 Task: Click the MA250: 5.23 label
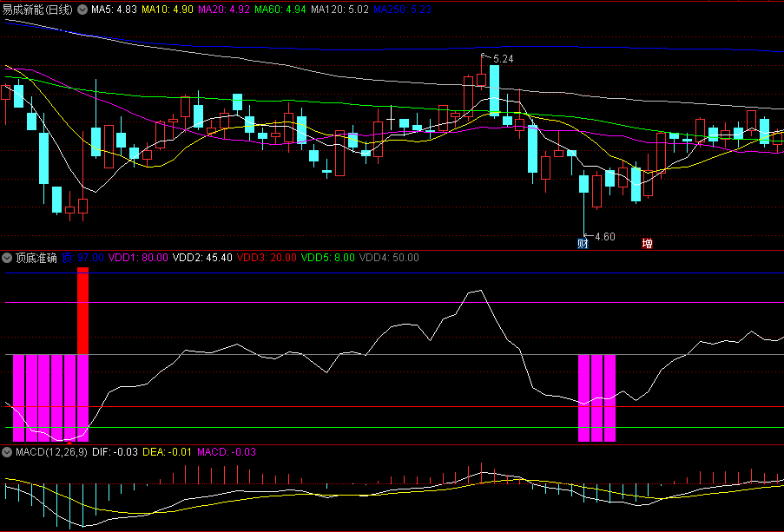403,10
